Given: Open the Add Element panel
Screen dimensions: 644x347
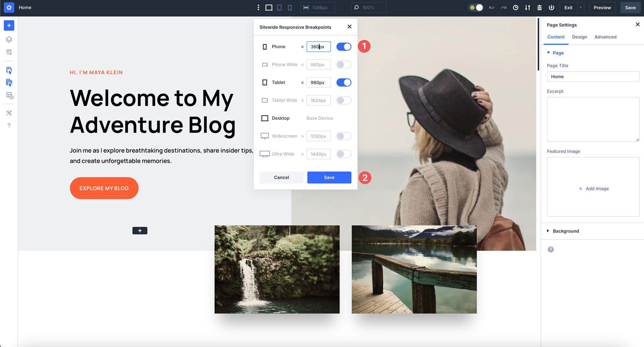Looking at the screenshot, I should [x=9, y=25].
